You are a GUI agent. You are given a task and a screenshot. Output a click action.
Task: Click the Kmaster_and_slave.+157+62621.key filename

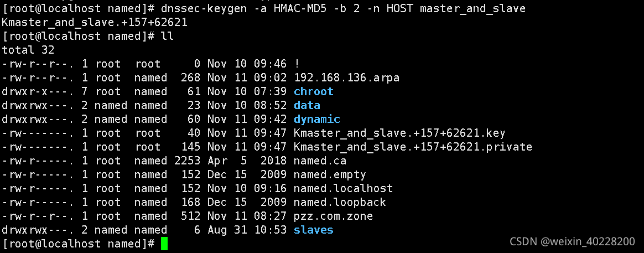[399, 133]
